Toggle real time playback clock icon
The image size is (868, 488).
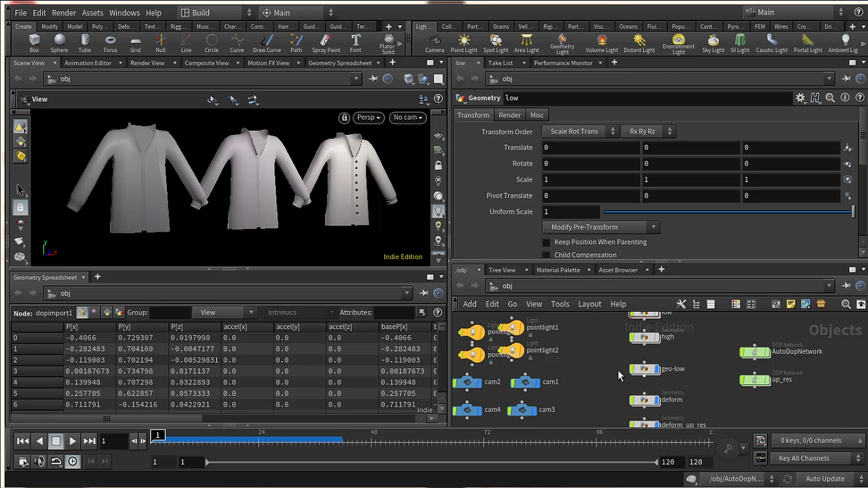(73, 462)
